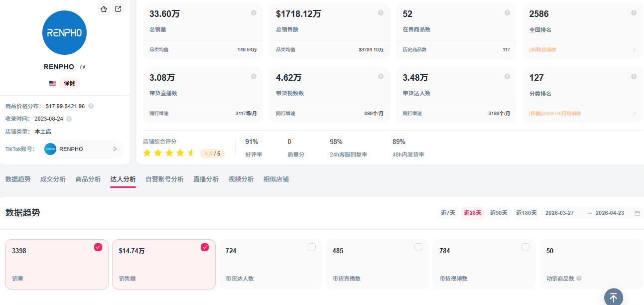Click the start date 2026-03-27 field

coord(559,213)
